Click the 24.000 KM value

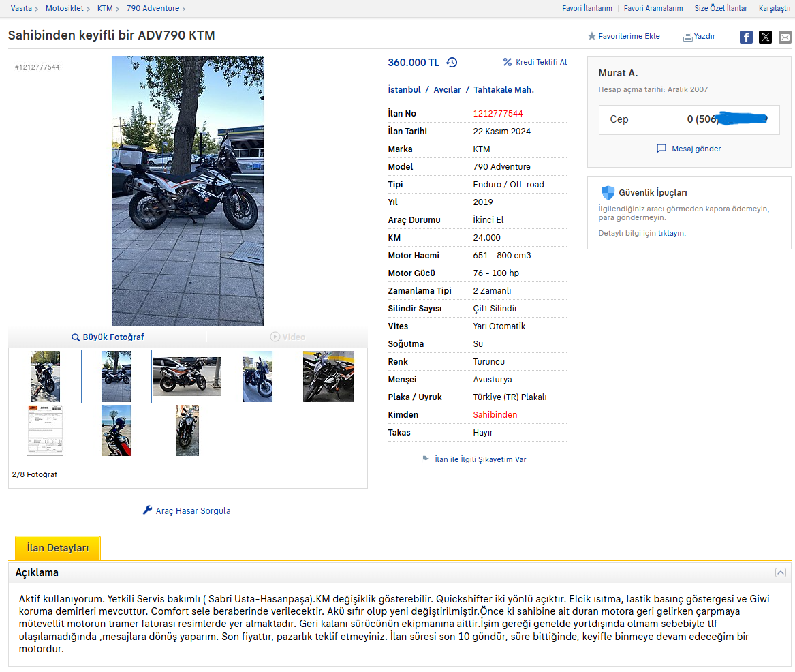coord(486,238)
